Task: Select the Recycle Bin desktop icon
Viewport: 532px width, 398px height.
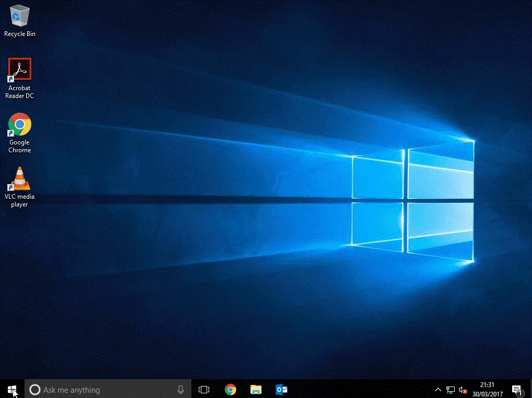Action: (x=20, y=21)
